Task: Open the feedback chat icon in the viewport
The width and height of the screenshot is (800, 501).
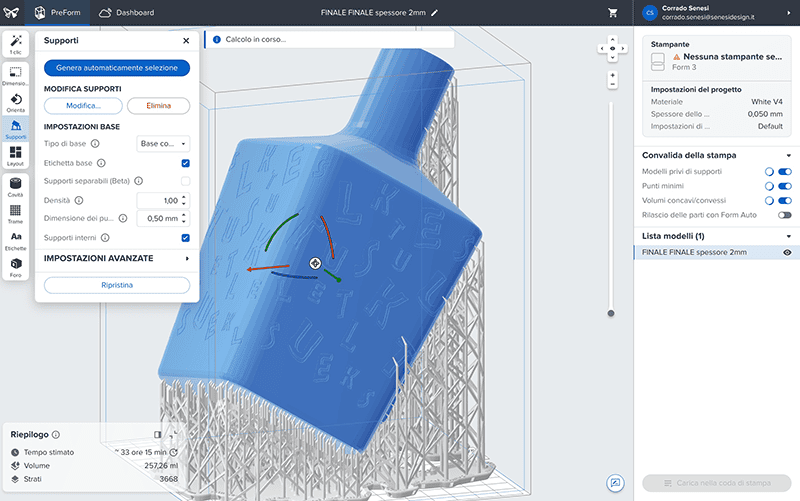Action: (x=615, y=483)
